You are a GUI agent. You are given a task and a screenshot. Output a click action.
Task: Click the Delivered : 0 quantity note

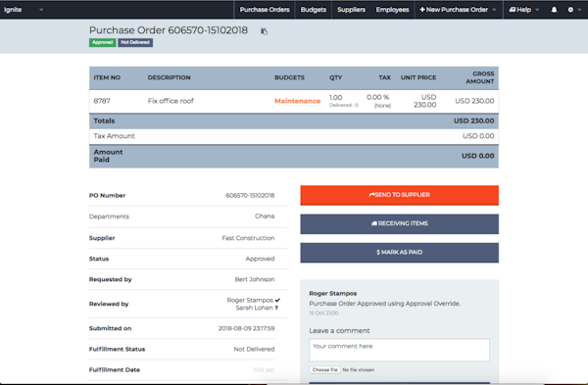tap(344, 106)
